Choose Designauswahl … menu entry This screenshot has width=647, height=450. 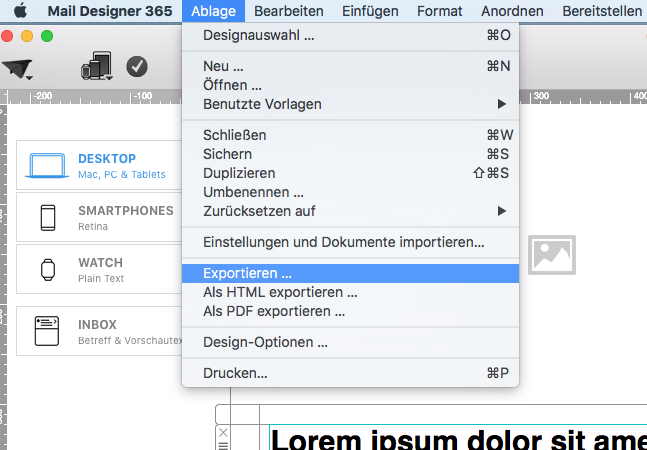[x=350, y=35]
